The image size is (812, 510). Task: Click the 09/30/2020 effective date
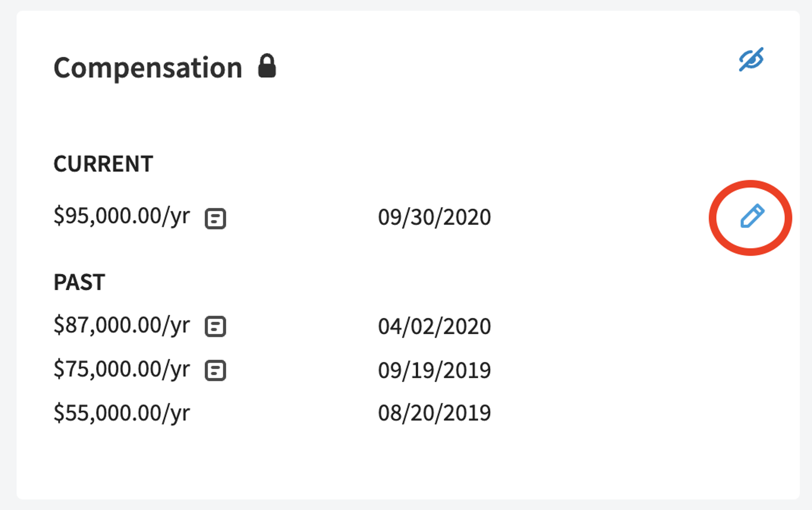434,217
